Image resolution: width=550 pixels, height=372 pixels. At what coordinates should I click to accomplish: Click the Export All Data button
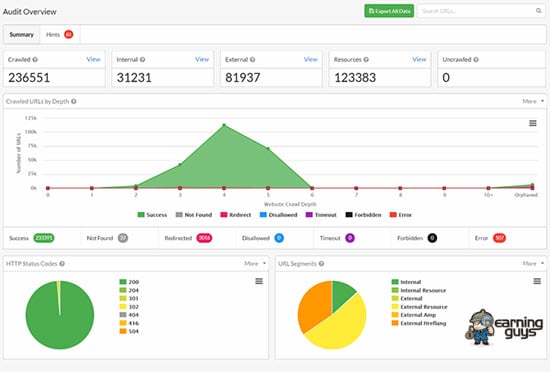click(x=389, y=11)
